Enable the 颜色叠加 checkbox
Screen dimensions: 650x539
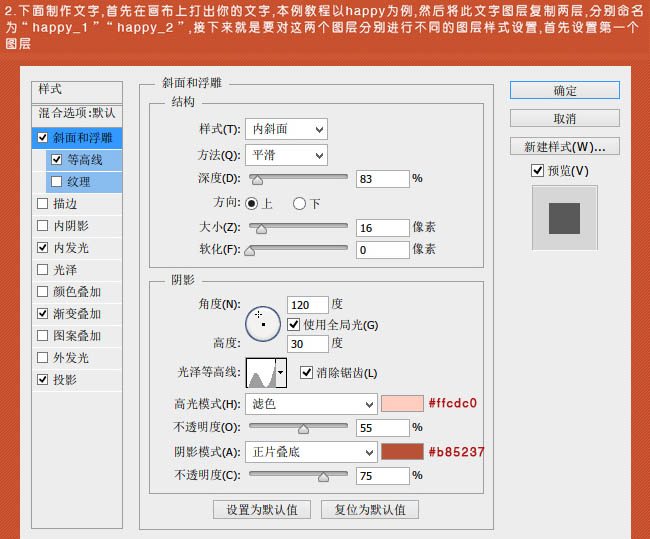[43, 291]
